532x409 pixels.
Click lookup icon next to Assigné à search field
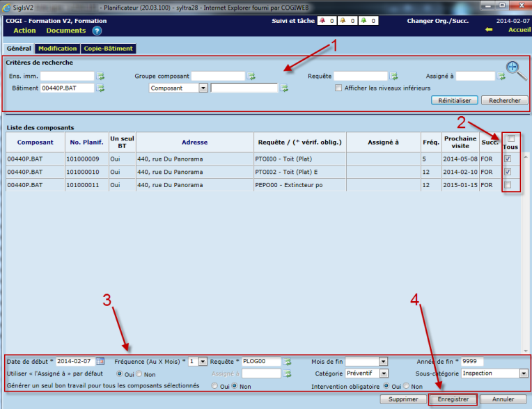[x=501, y=76]
